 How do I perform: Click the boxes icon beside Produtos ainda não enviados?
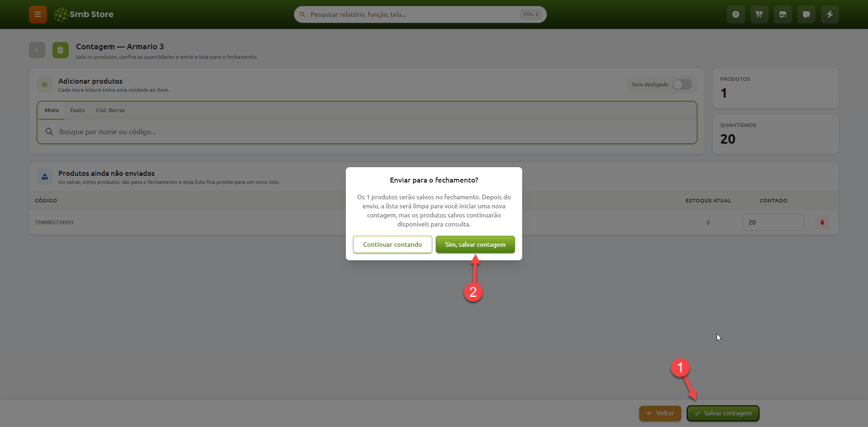tap(45, 177)
